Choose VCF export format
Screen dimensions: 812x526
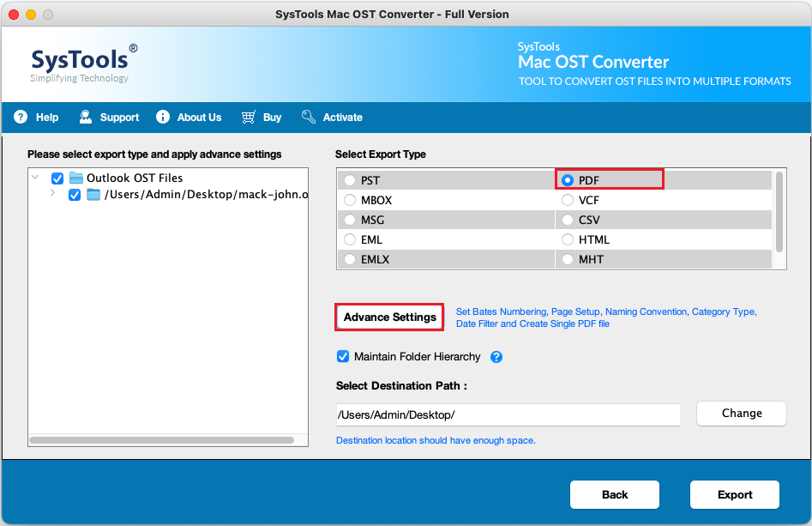tap(568, 200)
